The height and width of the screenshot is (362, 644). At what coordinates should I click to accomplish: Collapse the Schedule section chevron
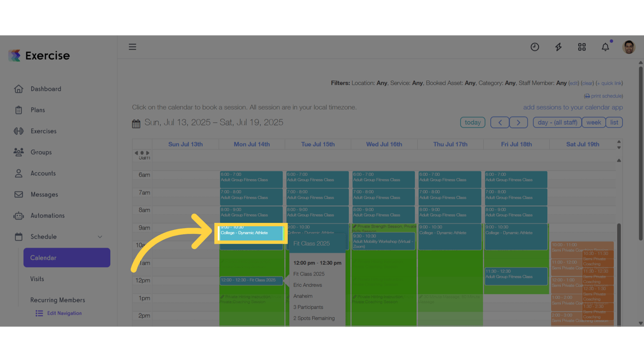click(99, 237)
